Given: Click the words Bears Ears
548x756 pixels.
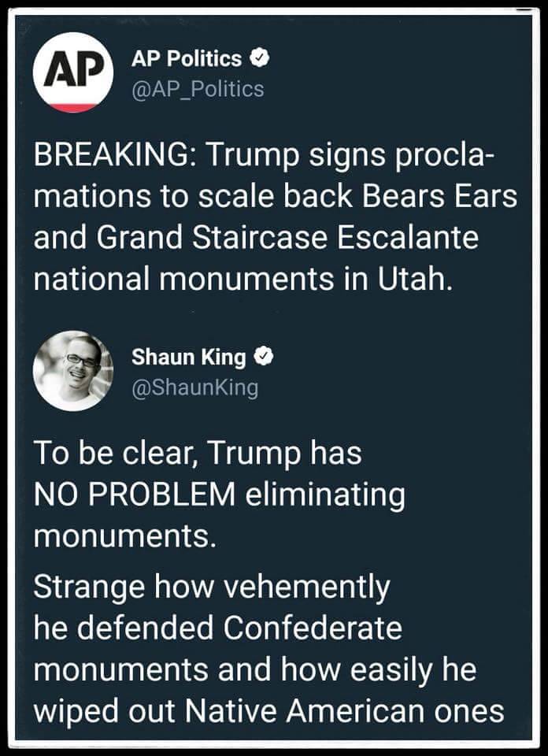Looking at the screenshot, I should [440, 198].
